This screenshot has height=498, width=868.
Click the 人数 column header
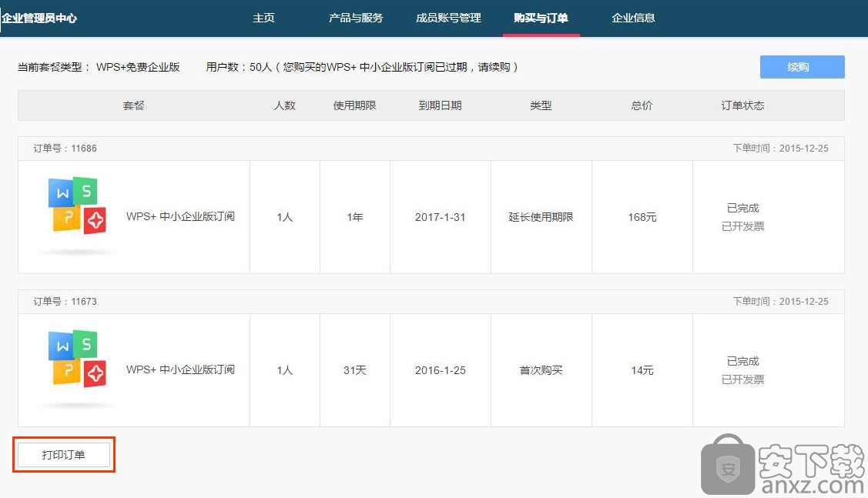click(284, 105)
